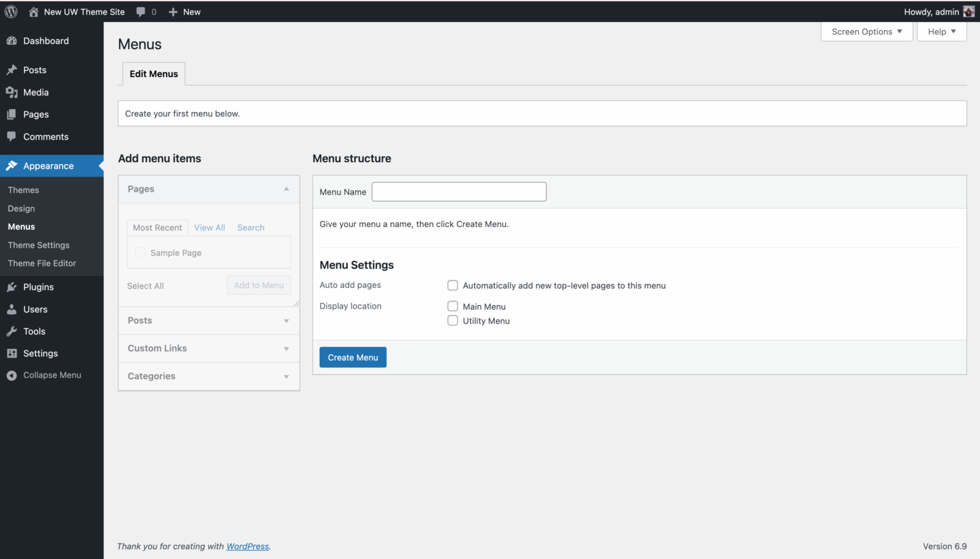This screenshot has height=559, width=980.
Task: Click the Create Menu button
Action: tap(352, 357)
